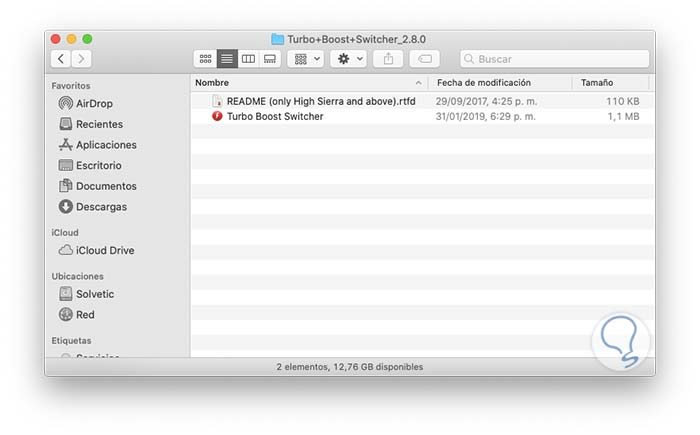Click the status bar elements count text

[350, 367]
